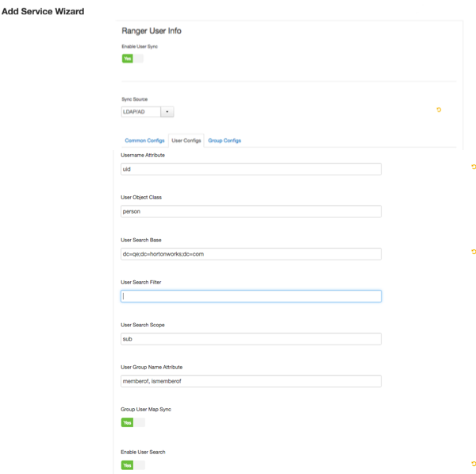Click the User Group Name Attribute field
Screen dimensions: 476x474
click(x=251, y=381)
